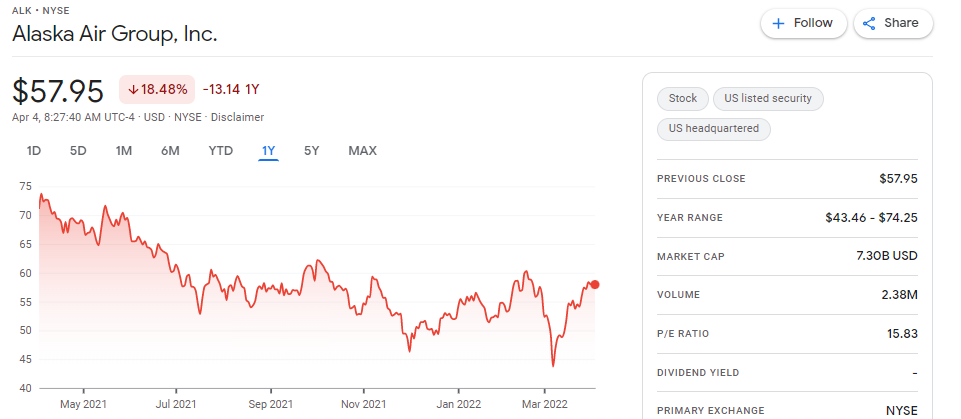This screenshot has height=419, width=961.
Task: Click the Sep 2021 axis label
Action: click(x=270, y=404)
